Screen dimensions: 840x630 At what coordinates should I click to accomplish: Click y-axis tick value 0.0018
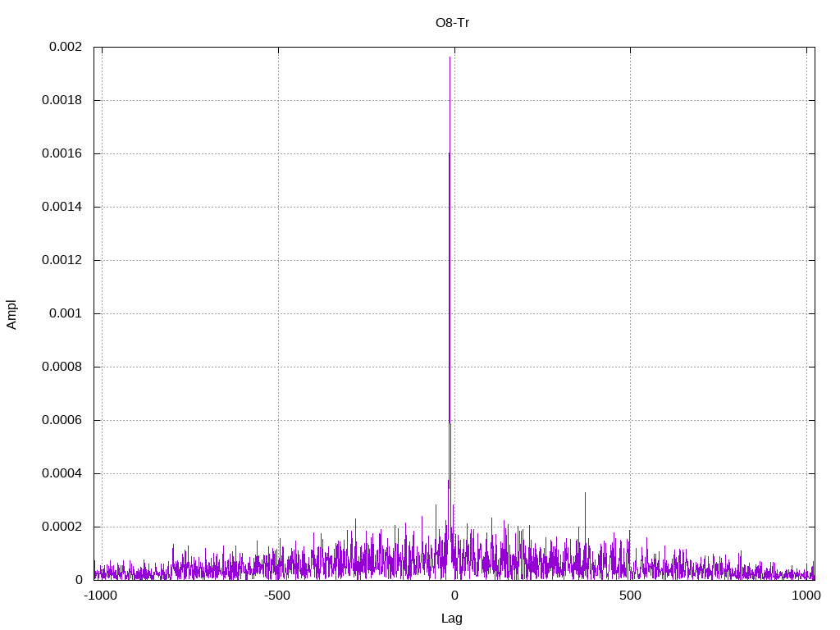(x=62, y=100)
